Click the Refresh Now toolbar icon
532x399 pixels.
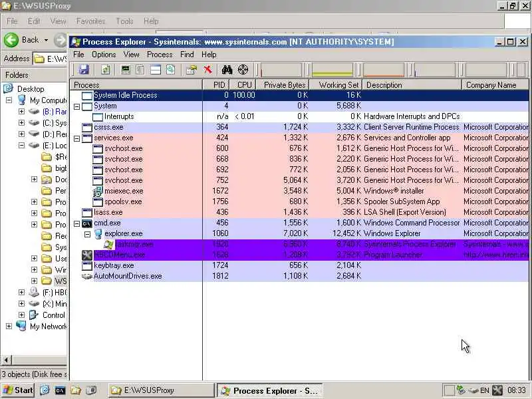106,70
